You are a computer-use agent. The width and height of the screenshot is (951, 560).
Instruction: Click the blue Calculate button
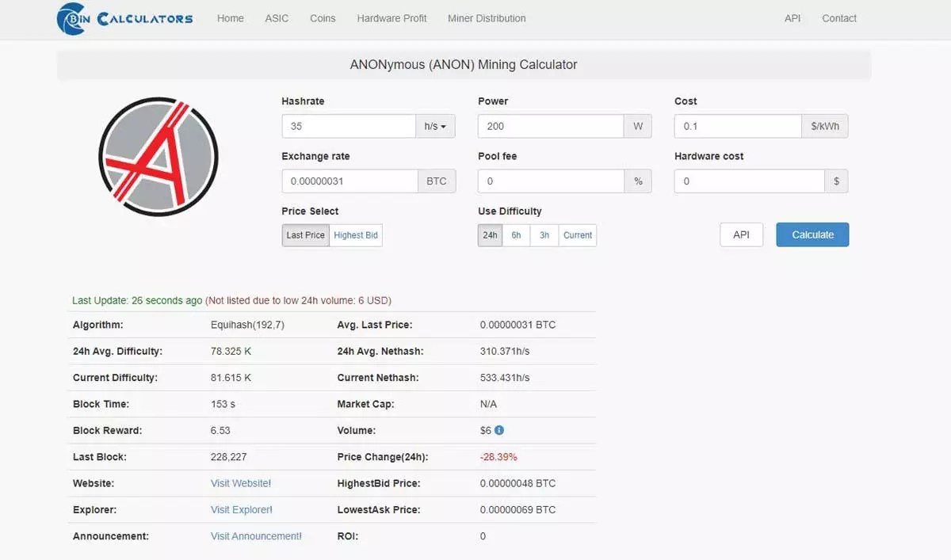coord(812,234)
